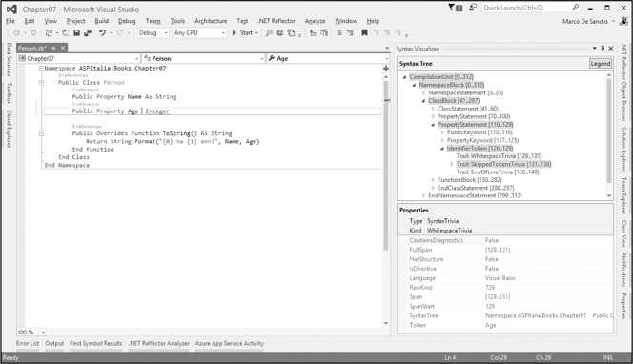
Task: Click the editor split plus icon
Action: [386, 69]
